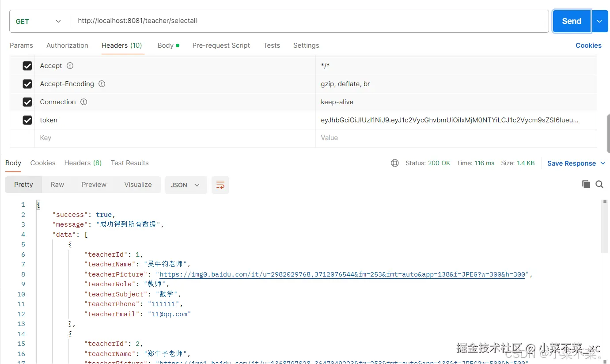Click the "teacherName" 郑牛予老师 line
Image resolution: width=610 pixels, height=364 pixels.
137,354
